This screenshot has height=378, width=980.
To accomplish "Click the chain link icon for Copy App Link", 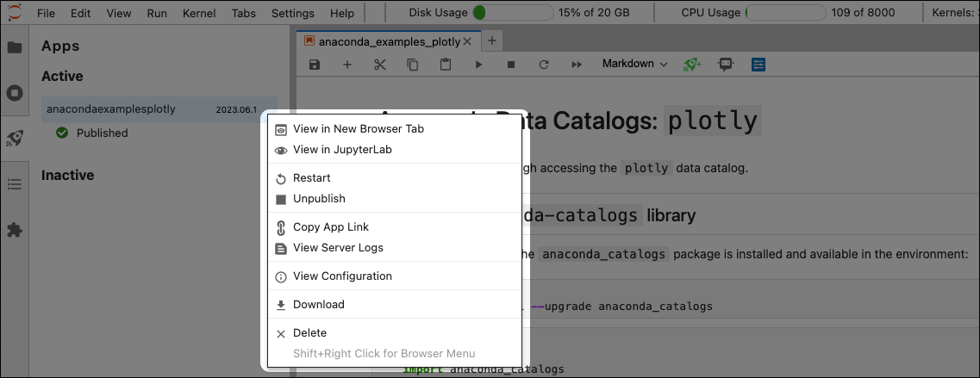I will tap(281, 227).
